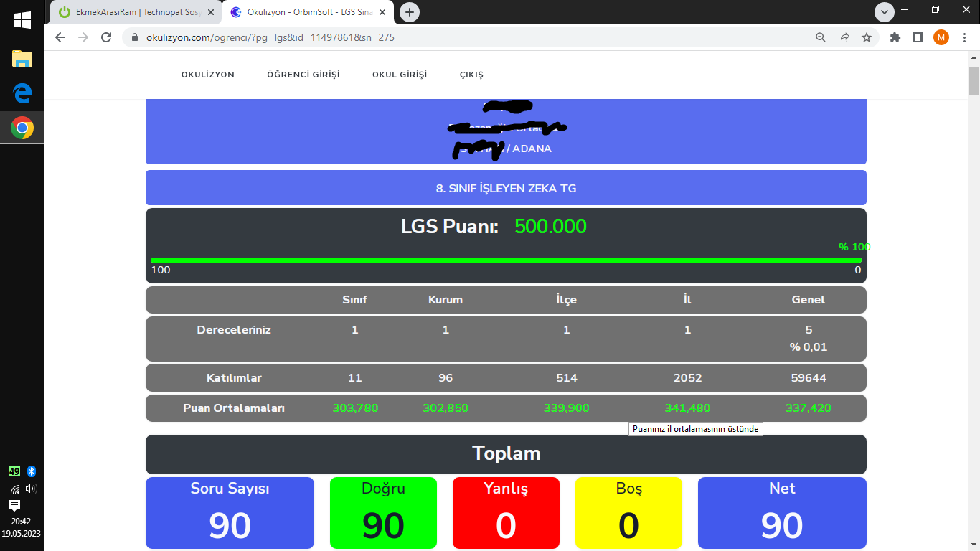Expand the tab search dropdown

[885, 11]
